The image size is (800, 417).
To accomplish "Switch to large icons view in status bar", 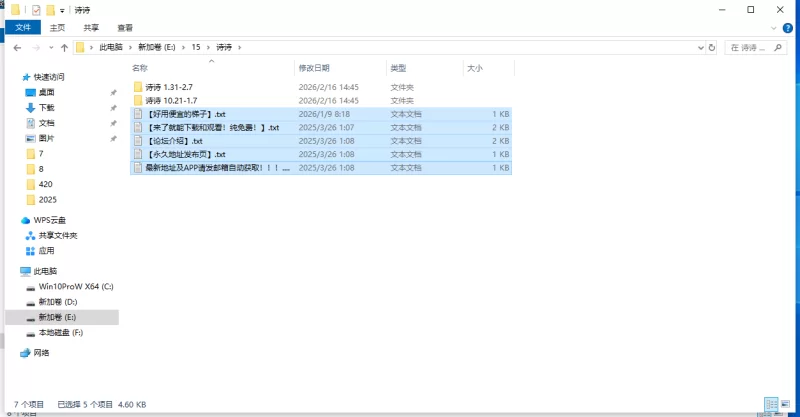I will click(x=786, y=404).
